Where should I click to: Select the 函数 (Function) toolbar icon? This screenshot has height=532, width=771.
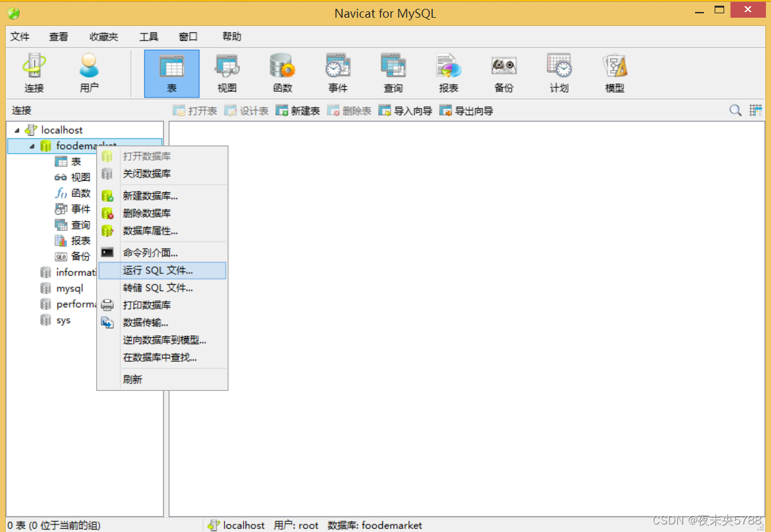282,73
